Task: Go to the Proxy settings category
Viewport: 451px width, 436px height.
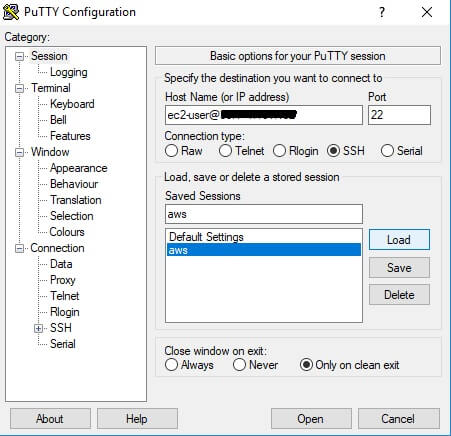Action: point(63,280)
